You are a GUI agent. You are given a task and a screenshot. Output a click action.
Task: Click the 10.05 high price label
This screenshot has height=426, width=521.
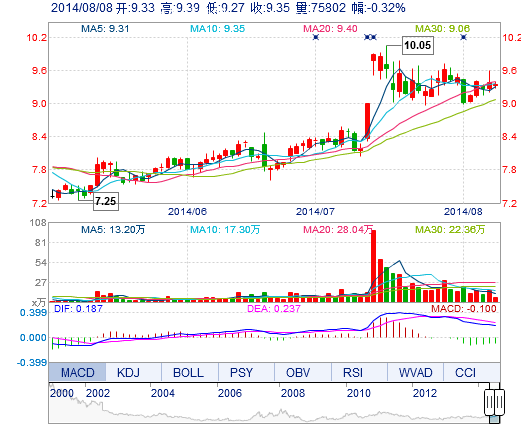[417, 45]
